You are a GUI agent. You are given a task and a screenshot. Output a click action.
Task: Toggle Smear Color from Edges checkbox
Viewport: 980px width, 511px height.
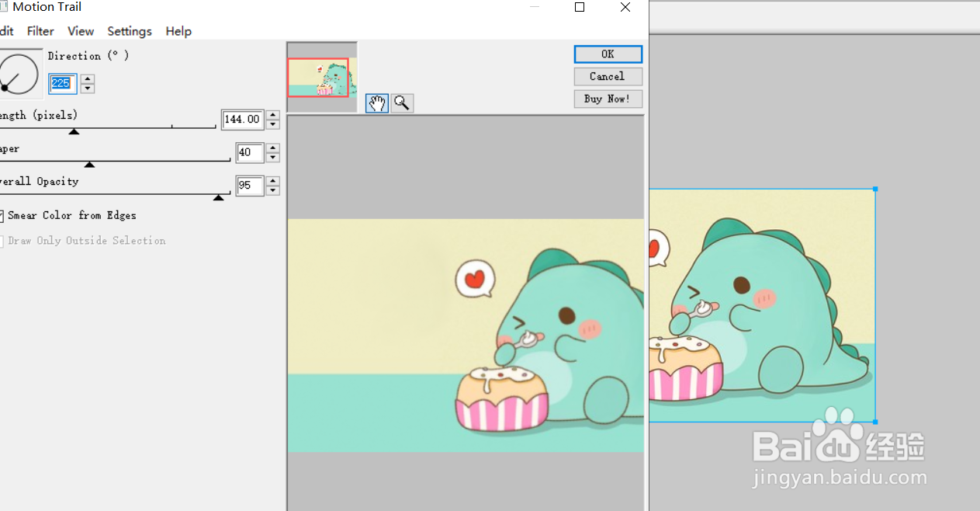(2, 216)
